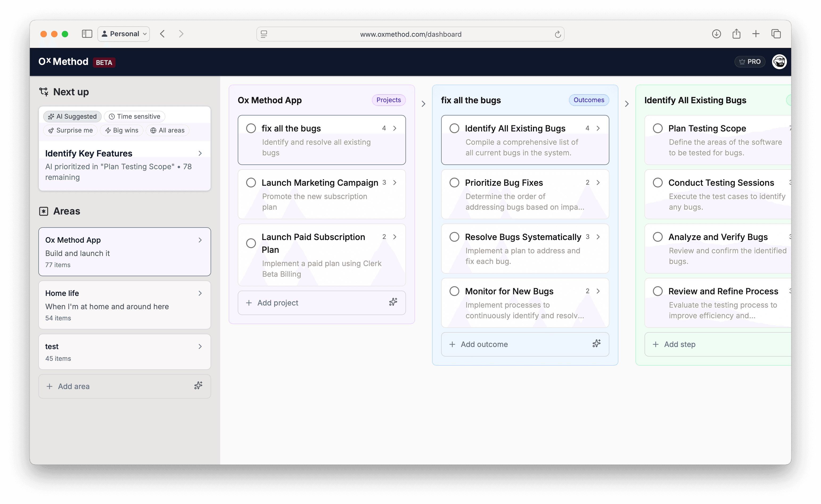
Task: Complete the 'Conduct Testing Sessions' step
Action: [x=658, y=183]
